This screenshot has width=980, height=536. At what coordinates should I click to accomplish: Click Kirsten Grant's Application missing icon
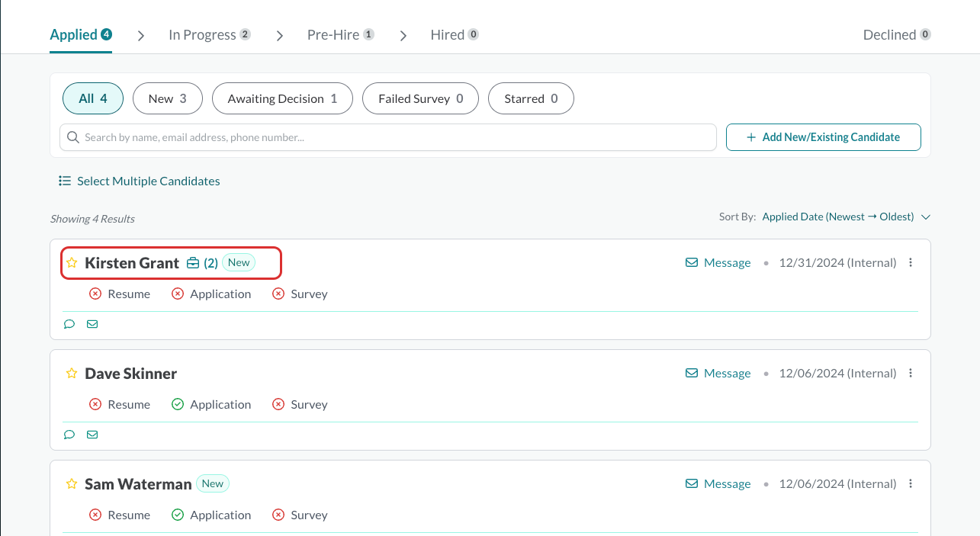[178, 294]
